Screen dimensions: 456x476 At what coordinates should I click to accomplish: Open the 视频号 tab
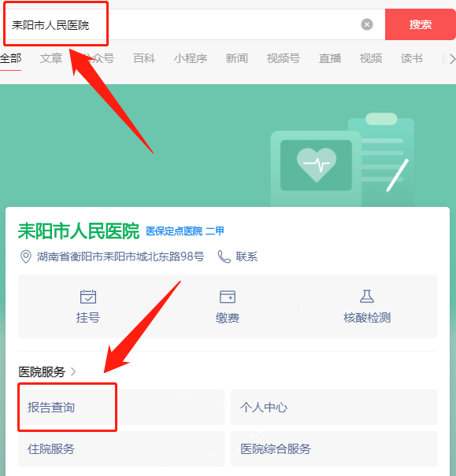(x=284, y=58)
